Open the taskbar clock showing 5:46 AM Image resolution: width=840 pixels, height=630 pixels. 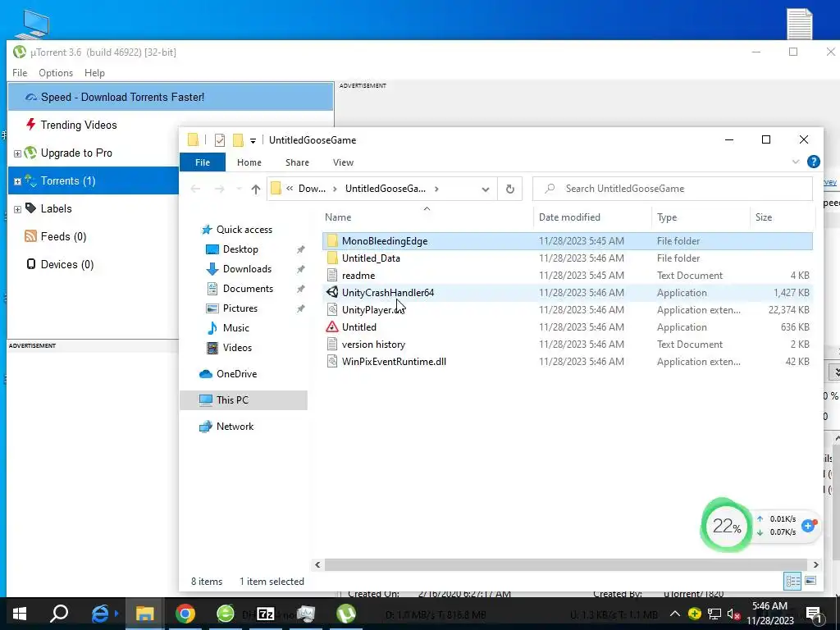(769, 614)
